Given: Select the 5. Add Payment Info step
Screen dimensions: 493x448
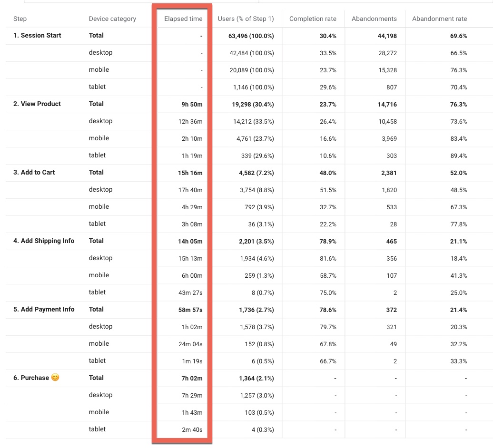Looking at the screenshot, I should 44,310.
